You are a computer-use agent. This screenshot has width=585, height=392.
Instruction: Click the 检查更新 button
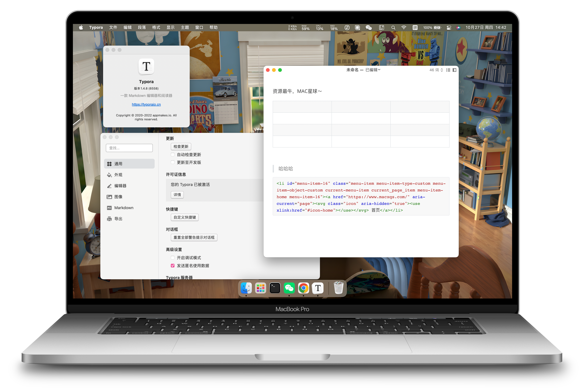click(x=181, y=146)
